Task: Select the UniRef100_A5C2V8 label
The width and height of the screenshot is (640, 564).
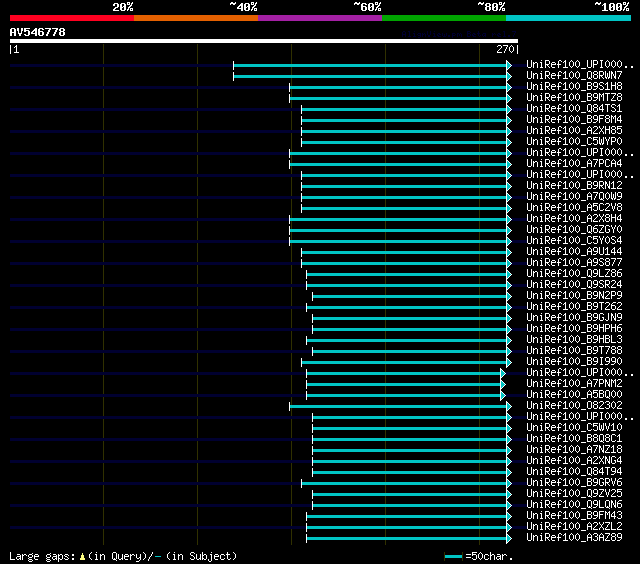Action: click(574, 208)
